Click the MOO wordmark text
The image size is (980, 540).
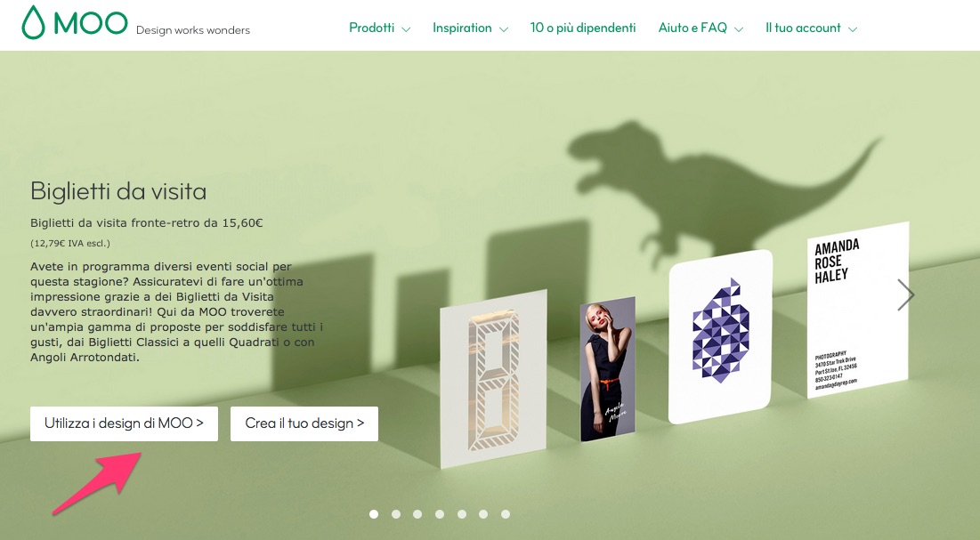click(91, 23)
